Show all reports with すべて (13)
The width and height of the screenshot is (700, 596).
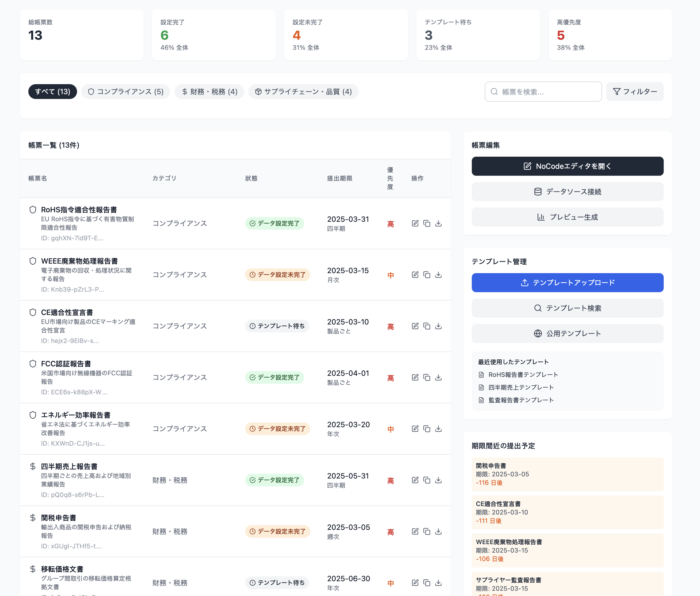[52, 92]
